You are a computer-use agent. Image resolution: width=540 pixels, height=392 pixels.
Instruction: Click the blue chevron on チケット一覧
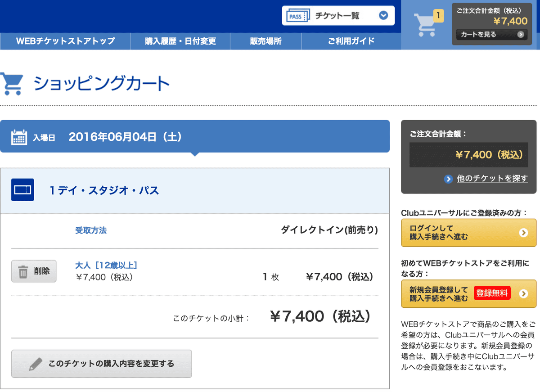383,16
